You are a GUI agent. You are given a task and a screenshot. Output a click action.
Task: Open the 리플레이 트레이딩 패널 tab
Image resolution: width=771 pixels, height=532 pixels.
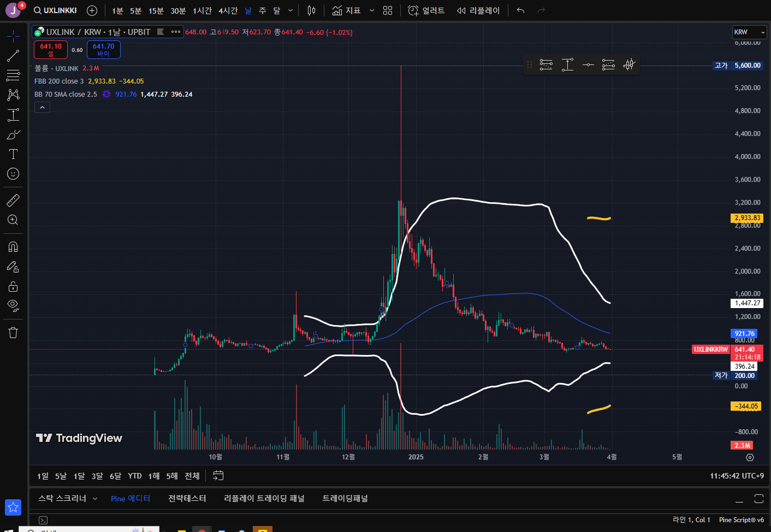[x=264, y=498]
